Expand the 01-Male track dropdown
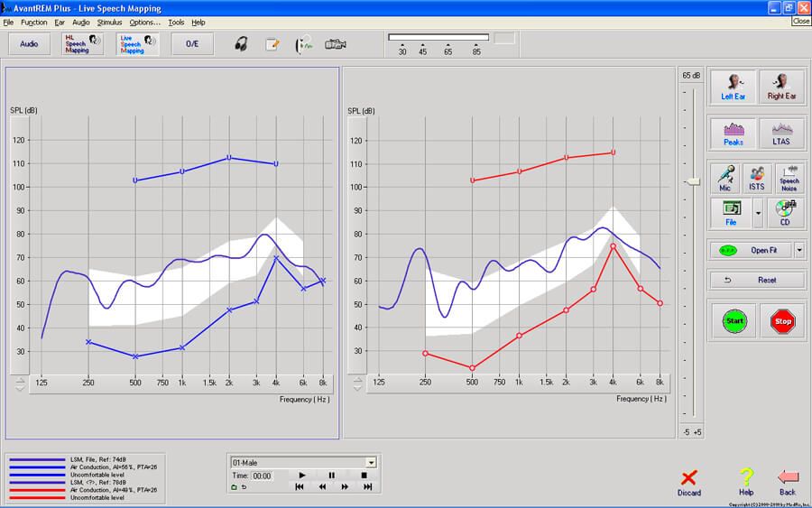Image resolution: width=812 pixels, height=508 pixels. (x=371, y=463)
